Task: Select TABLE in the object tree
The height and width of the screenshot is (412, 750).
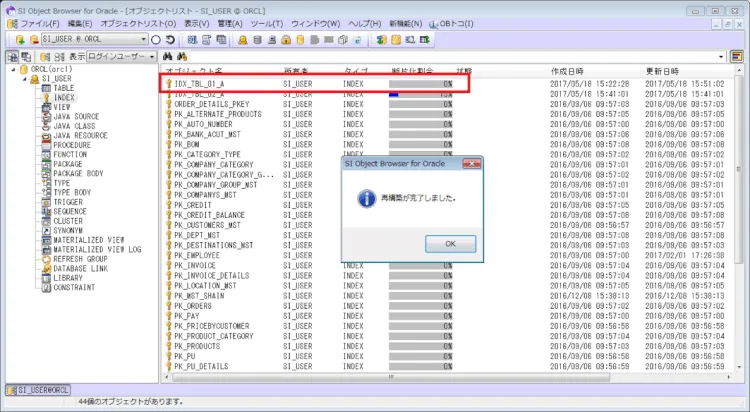Action: [64, 88]
